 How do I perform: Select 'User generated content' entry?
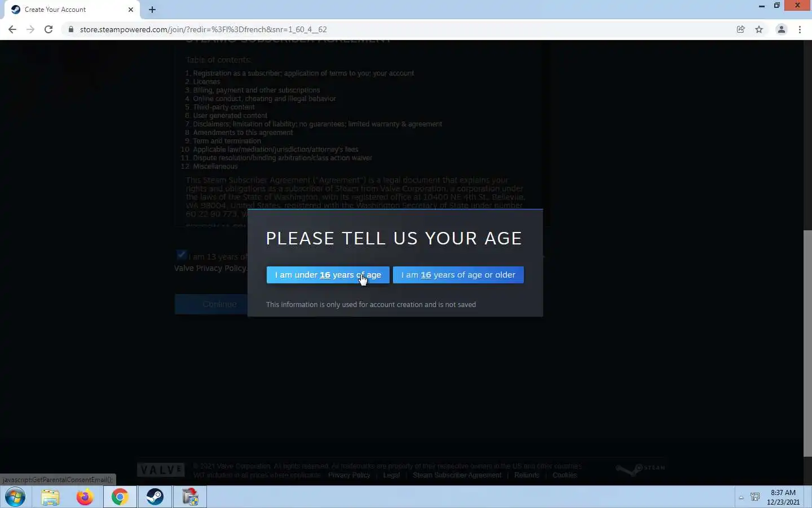(230, 116)
